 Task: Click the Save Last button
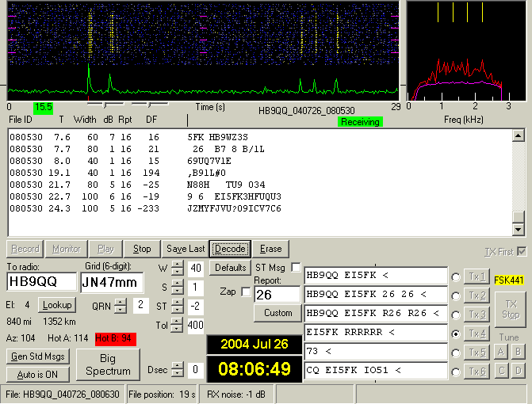click(186, 249)
